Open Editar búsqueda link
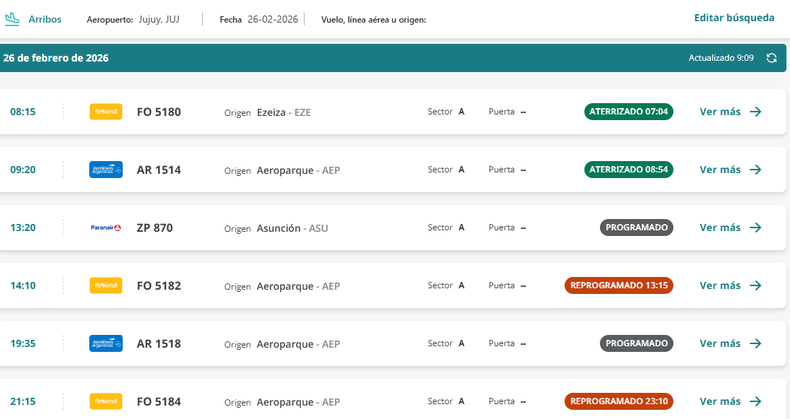Viewport: 790px width, 419px height. click(x=734, y=17)
